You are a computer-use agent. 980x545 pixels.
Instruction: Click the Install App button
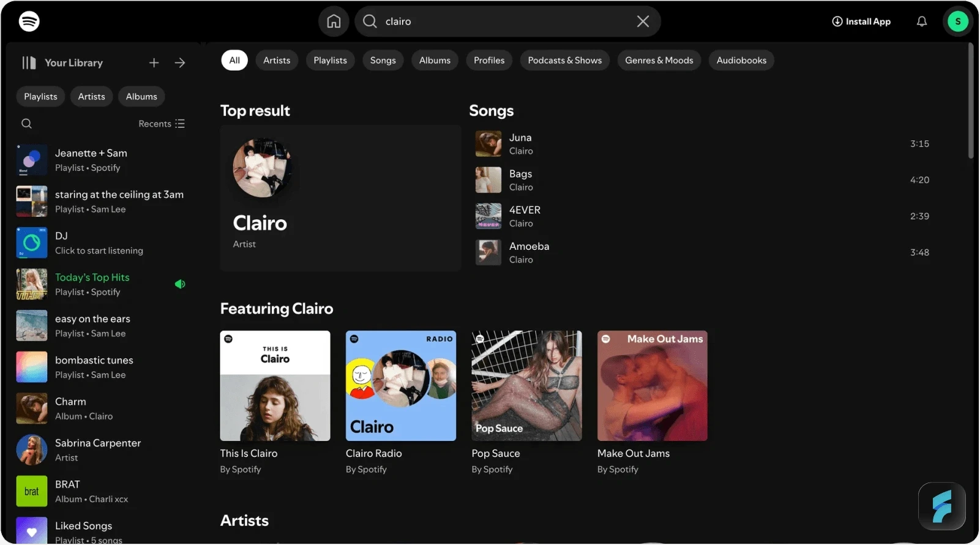[861, 21]
